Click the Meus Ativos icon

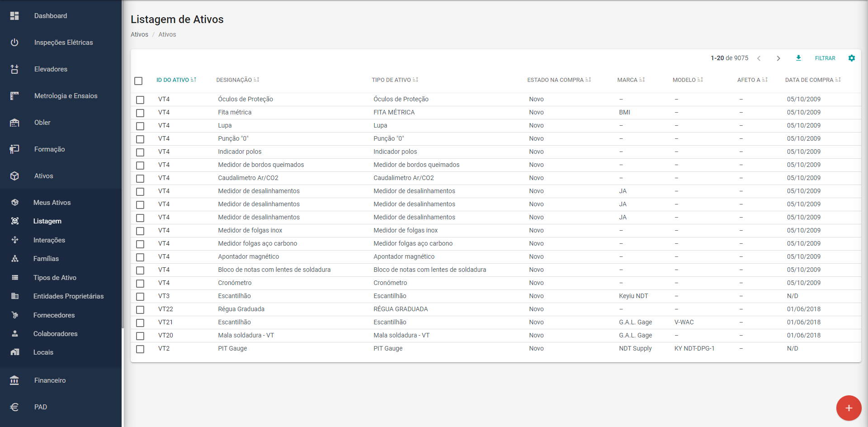pyautogui.click(x=15, y=203)
